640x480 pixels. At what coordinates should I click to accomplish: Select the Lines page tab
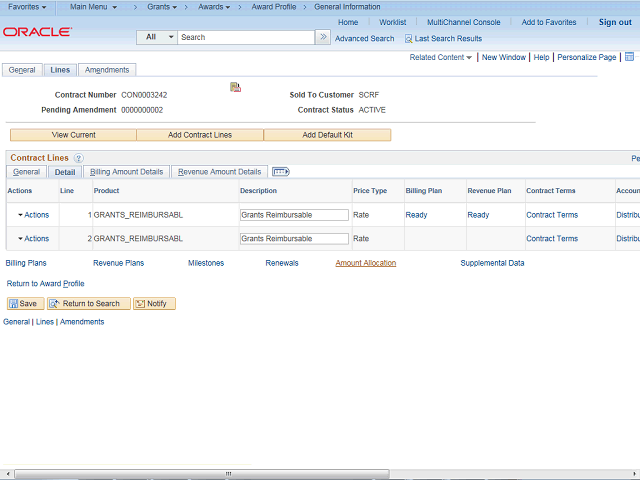pyautogui.click(x=60, y=70)
